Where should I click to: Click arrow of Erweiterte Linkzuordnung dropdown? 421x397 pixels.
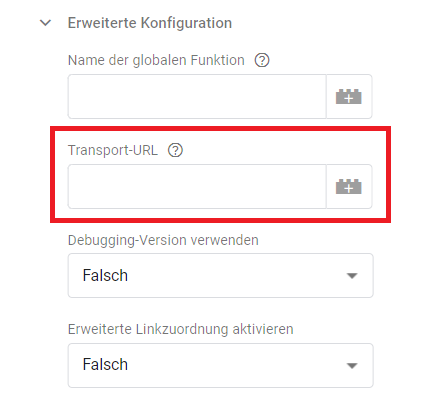pos(352,366)
